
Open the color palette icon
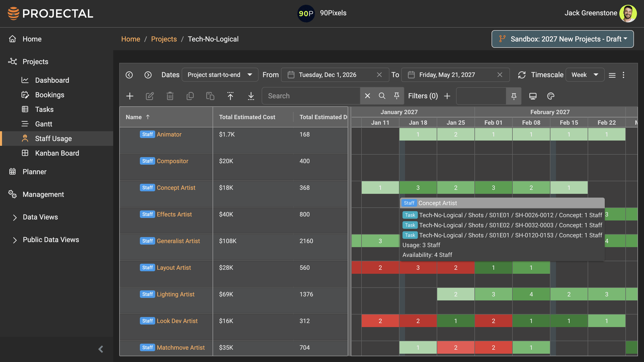551,96
